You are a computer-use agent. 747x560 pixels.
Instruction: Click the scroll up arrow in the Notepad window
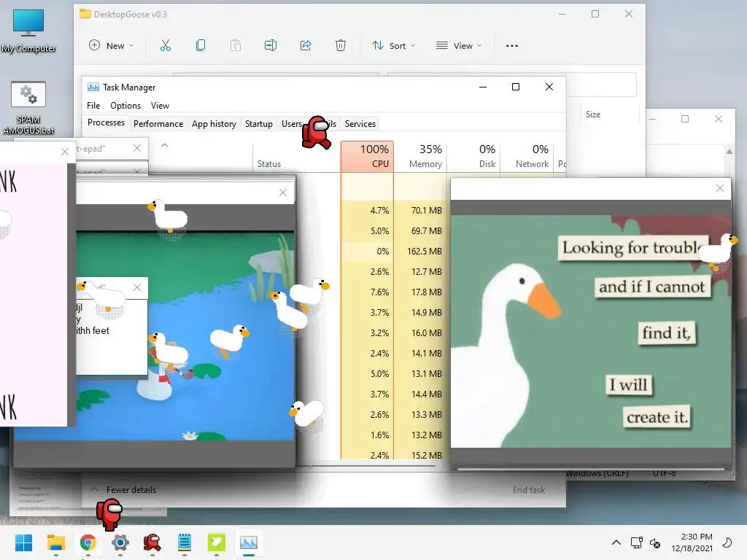coord(729,152)
